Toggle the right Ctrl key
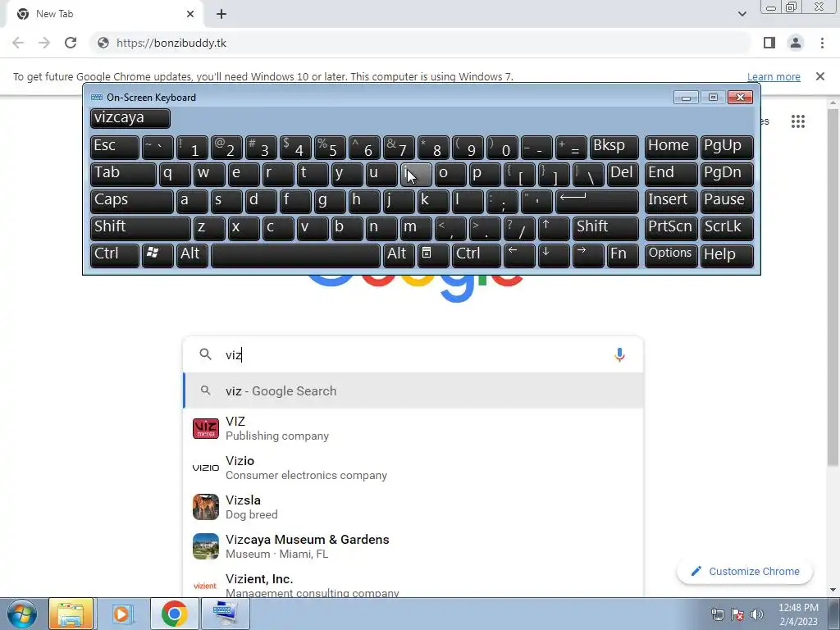840x630 pixels. pyautogui.click(x=477, y=255)
